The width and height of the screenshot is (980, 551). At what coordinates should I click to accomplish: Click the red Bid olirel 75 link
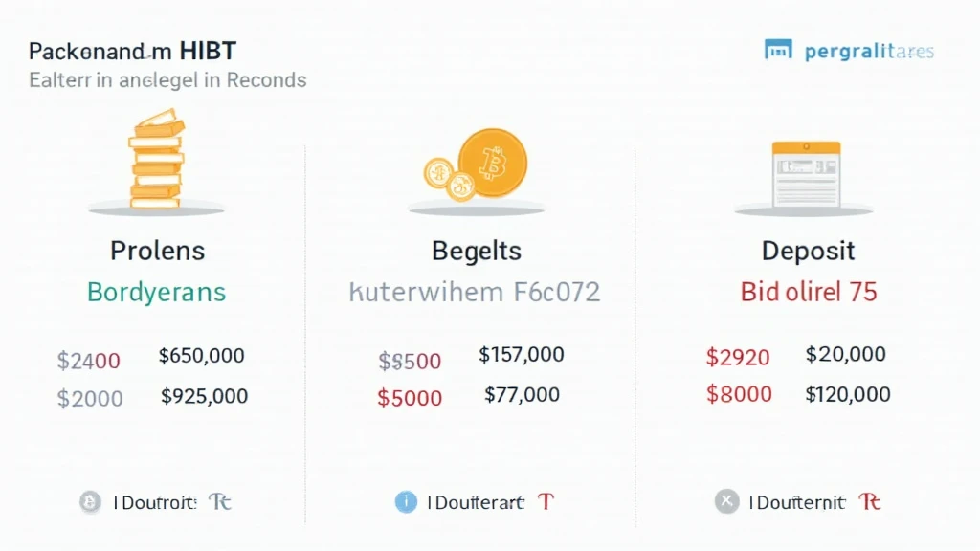coord(809,292)
